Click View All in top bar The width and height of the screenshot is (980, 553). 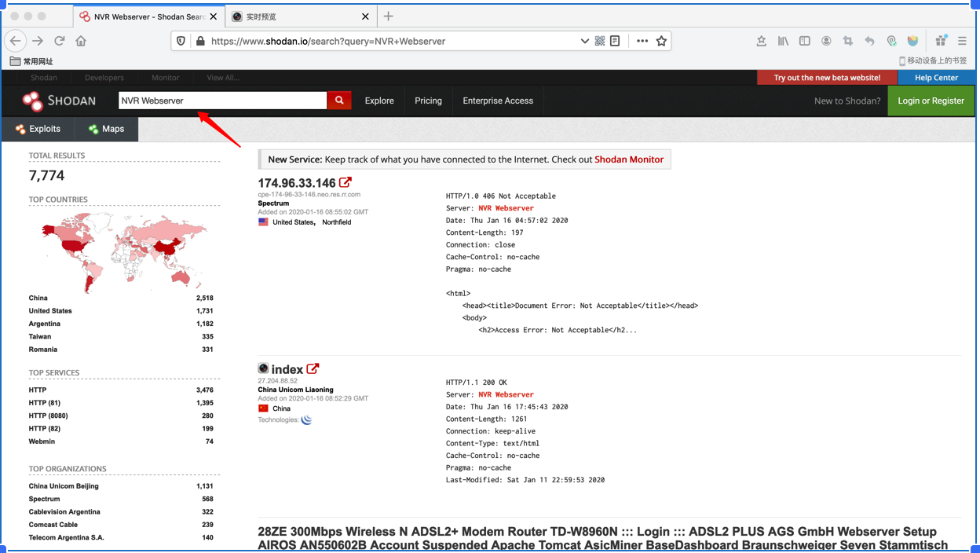[223, 78]
